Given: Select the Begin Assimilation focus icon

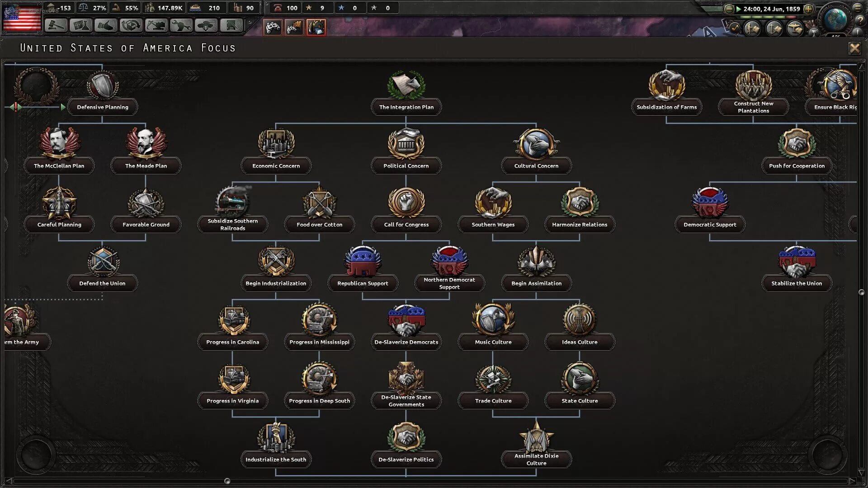Looking at the screenshot, I should pos(536,261).
